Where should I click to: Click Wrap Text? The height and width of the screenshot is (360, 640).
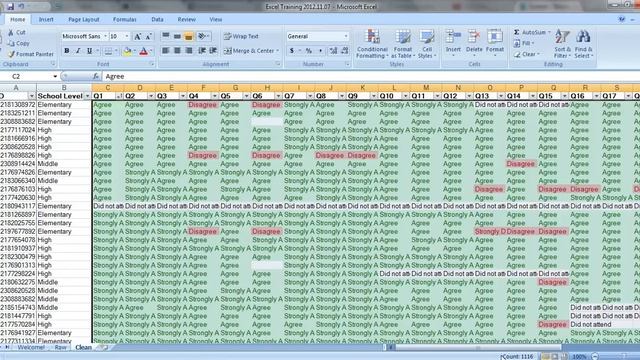click(x=241, y=36)
